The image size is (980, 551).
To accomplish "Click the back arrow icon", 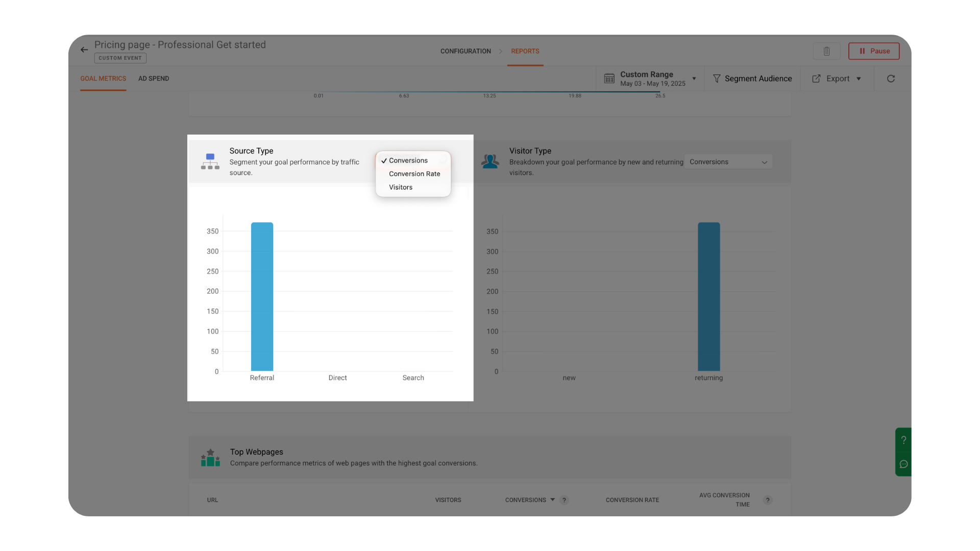I will 84,49.
